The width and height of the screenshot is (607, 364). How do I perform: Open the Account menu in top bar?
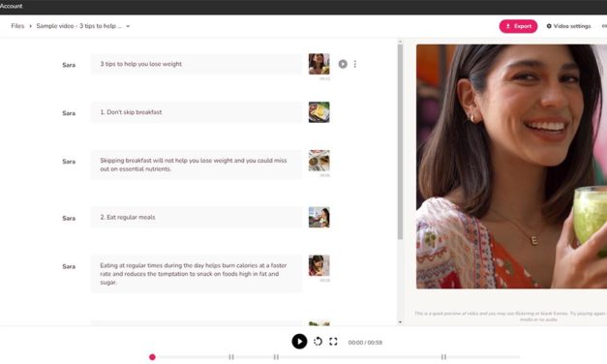click(12, 6)
